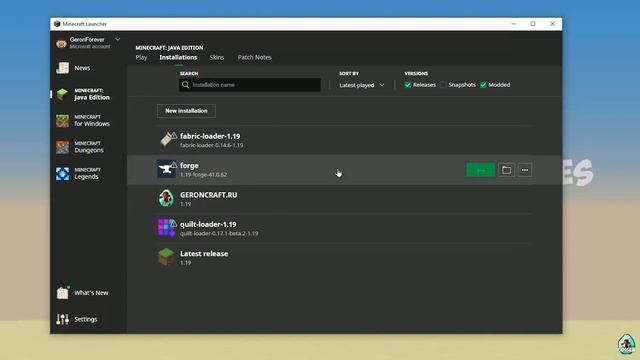Click the What's New label

91,293
